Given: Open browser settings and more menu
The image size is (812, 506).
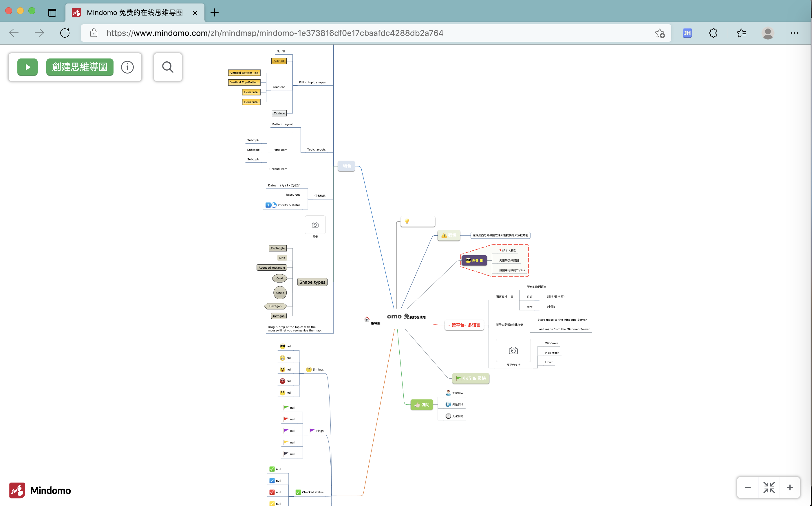Looking at the screenshot, I should pyautogui.click(x=795, y=33).
